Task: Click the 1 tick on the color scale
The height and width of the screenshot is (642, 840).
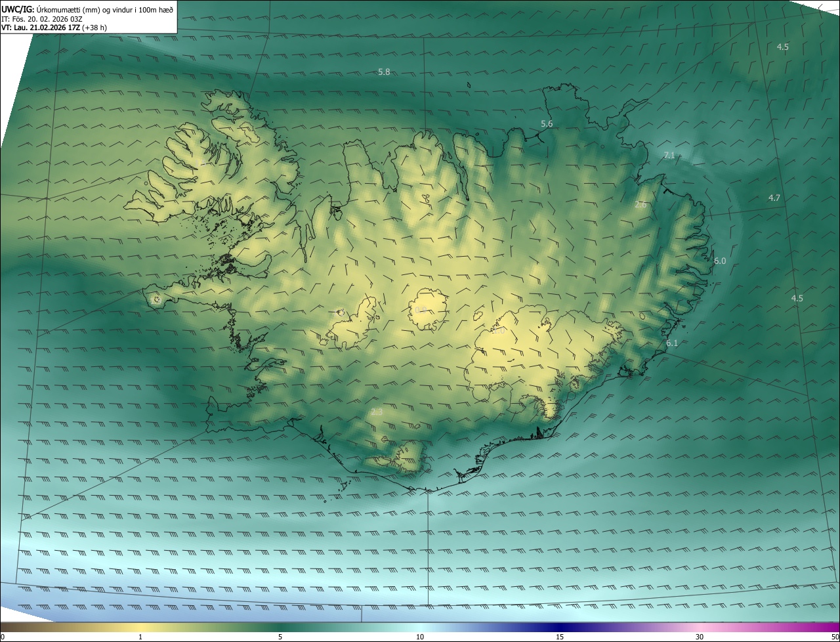Action: 140,637
